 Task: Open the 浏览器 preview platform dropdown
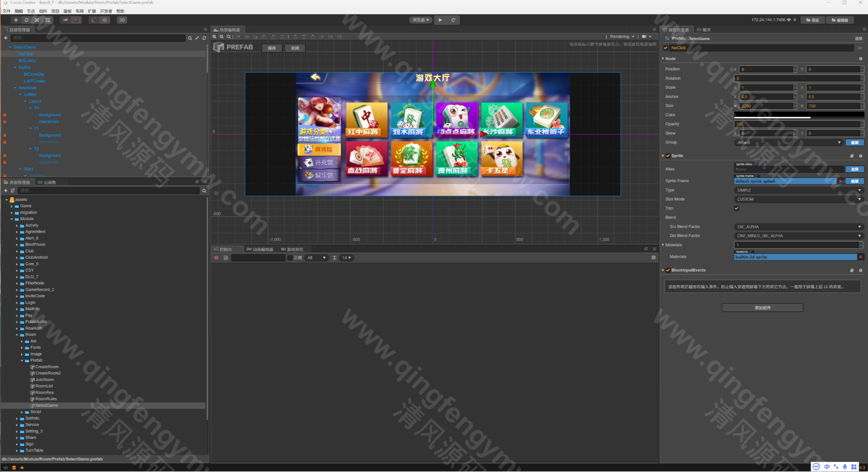[421, 20]
